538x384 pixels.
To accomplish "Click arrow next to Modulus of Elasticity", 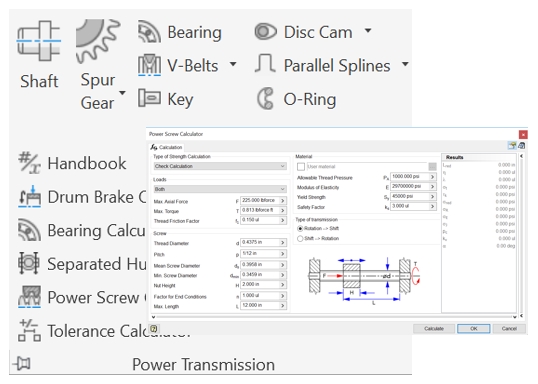I will (433, 187).
